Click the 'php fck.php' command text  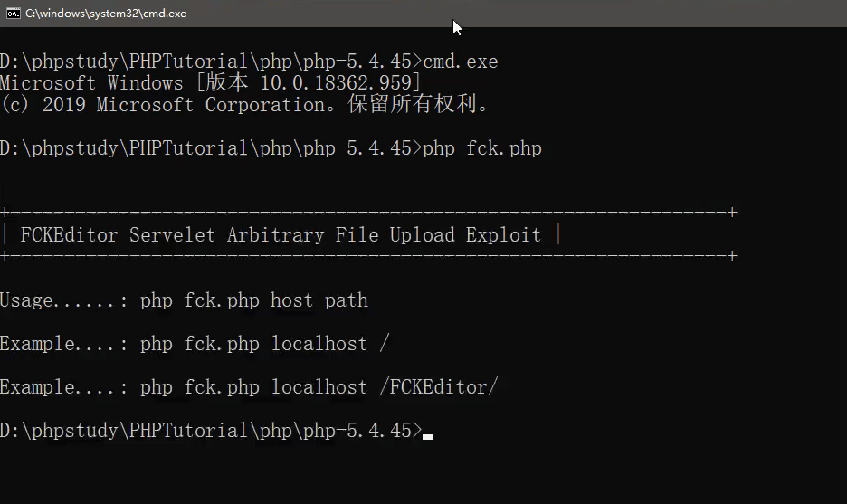tap(481, 148)
